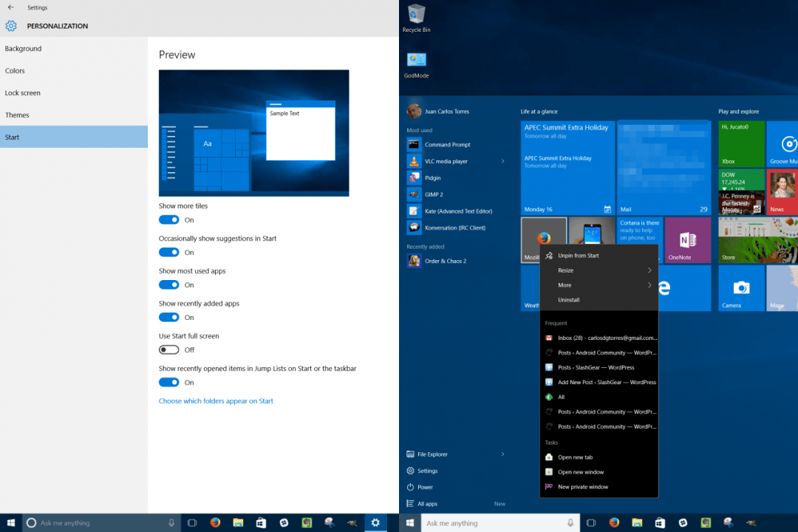This screenshot has width=798, height=532.
Task: Expand Resize submenu in context menu
Action: (599, 270)
